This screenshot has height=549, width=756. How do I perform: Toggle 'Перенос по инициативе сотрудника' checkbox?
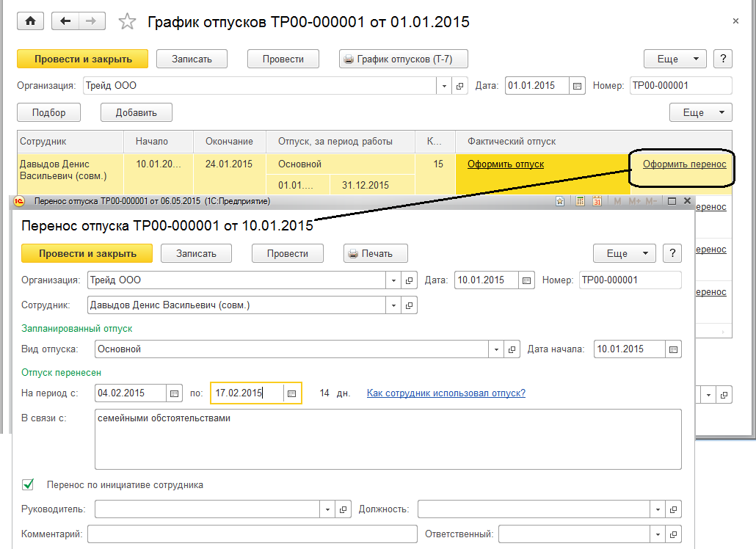coord(29,484)
